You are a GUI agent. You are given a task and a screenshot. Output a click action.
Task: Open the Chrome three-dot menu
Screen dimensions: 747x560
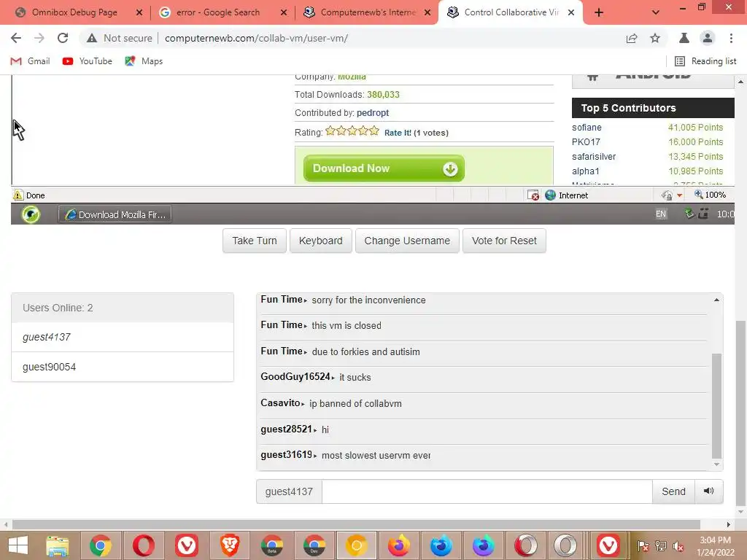(x=731, y=38)
